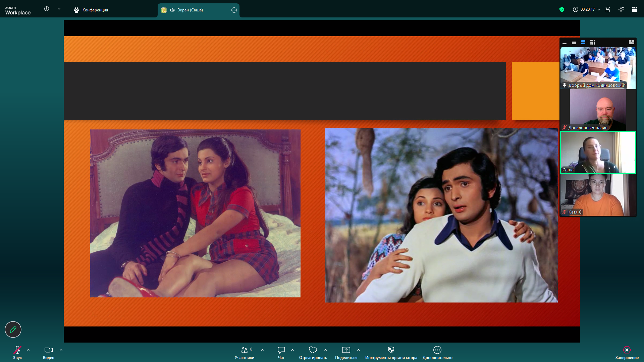The image size is (644, 362).
Task: Expand reaction options arrow
Action: pos(326,350)
